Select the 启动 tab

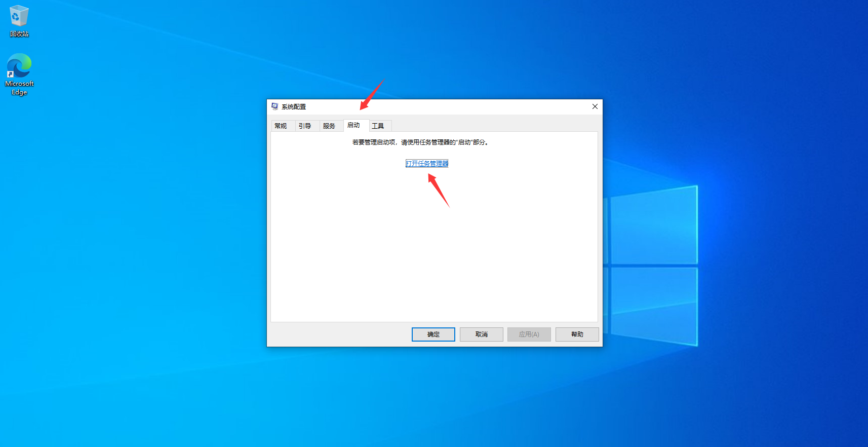(353, 126)
